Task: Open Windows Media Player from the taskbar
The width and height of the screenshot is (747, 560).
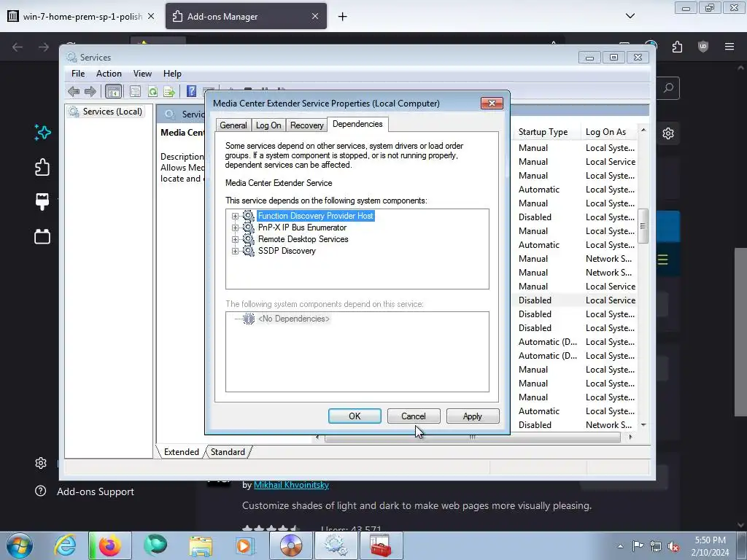Action: coord(245,545)
